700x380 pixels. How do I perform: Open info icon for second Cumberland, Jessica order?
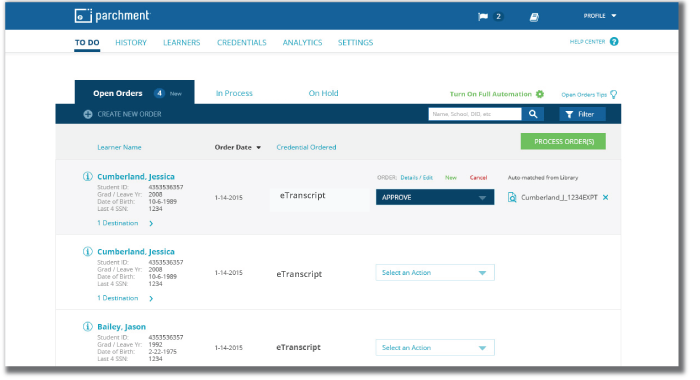point(88,251)
